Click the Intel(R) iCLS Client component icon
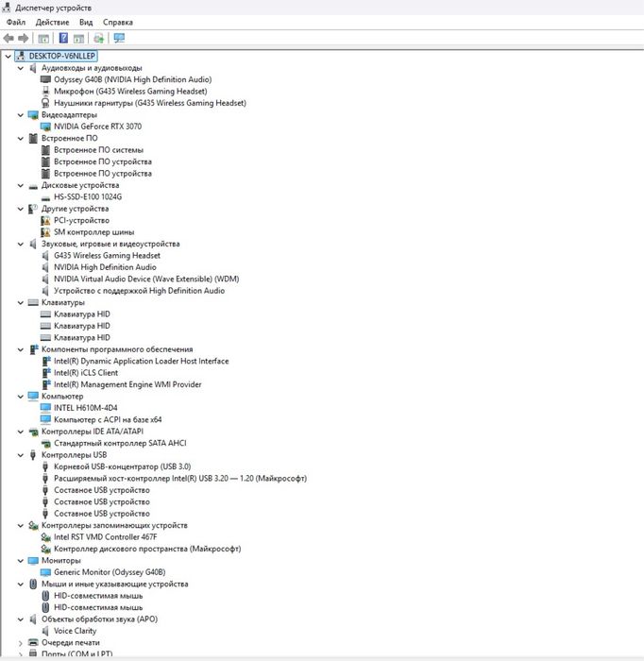This screenshot has width=644, height=661. [x=46, y=373]
